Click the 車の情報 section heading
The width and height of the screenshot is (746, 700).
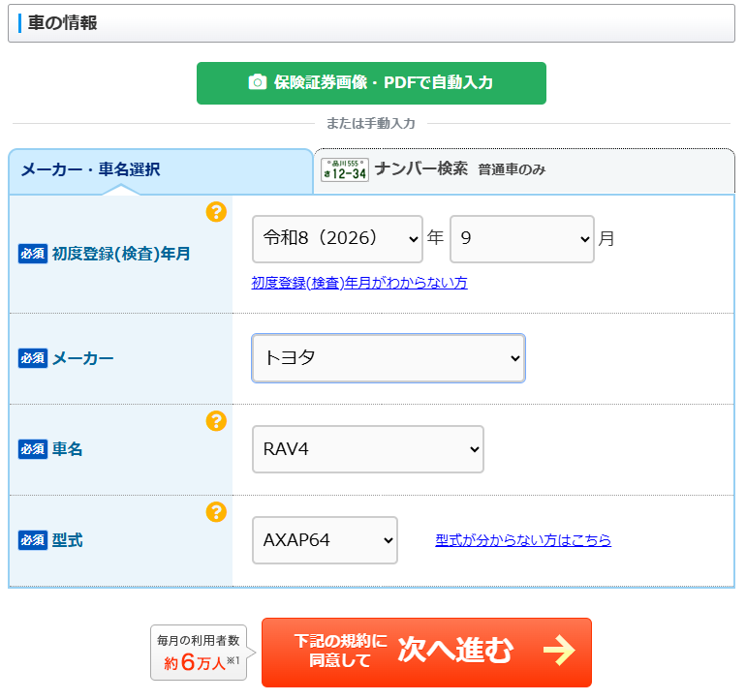coord(62,23)
